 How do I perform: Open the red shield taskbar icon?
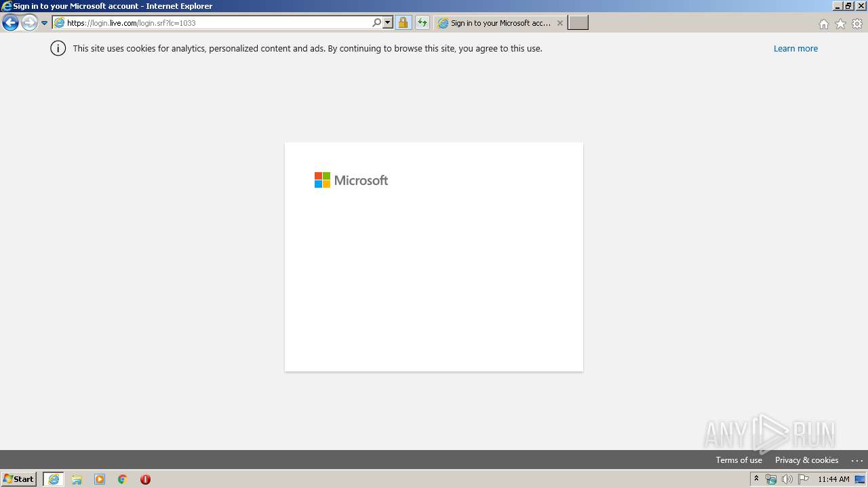click(145, 479)
